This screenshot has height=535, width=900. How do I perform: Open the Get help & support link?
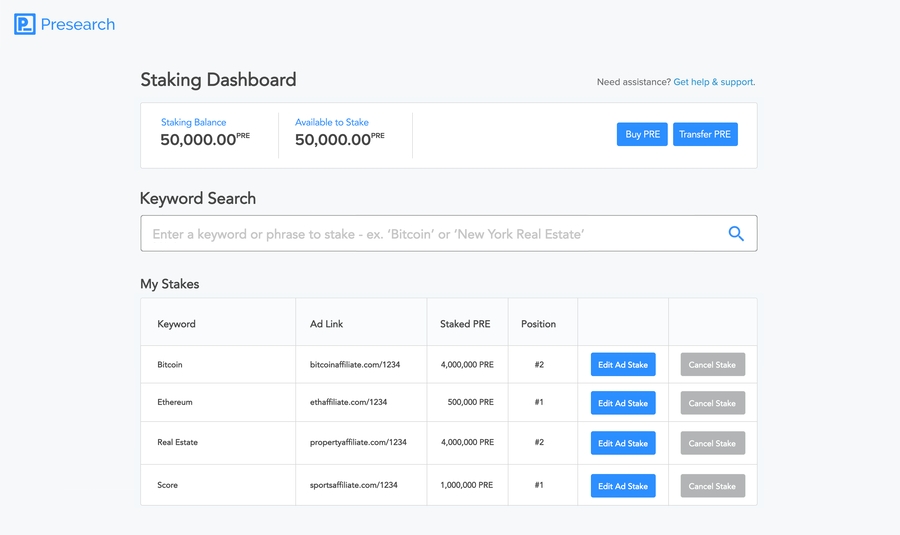click(714, 82)
